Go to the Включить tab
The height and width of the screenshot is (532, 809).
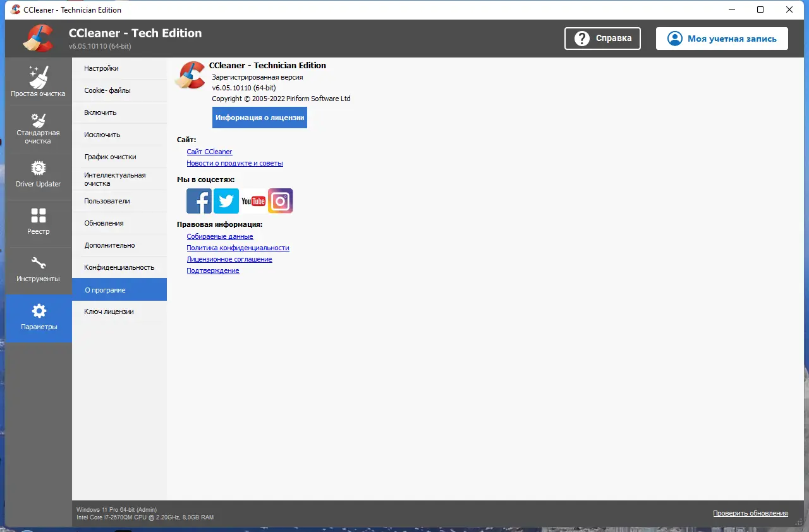point(119,112)
